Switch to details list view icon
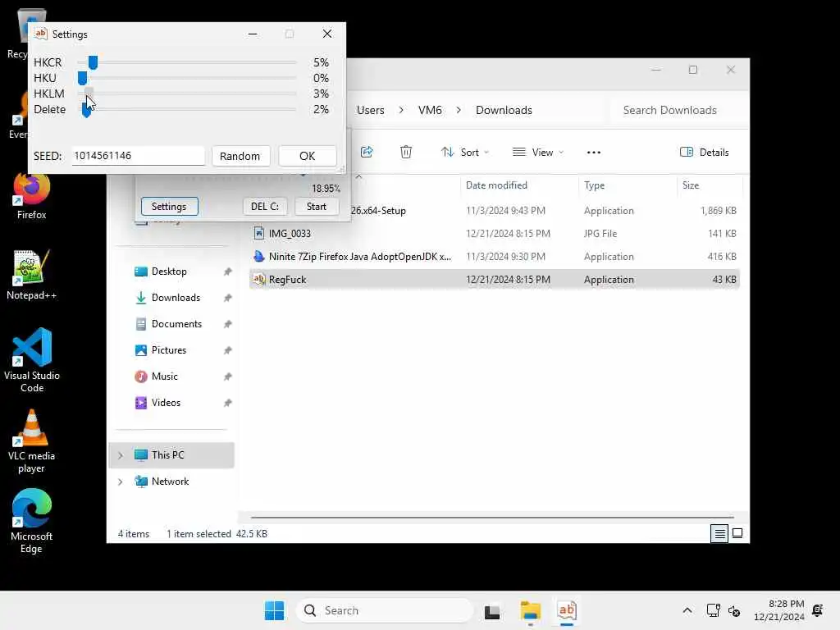Image resolution: width=840 pixels, height=630 pixels. pyautogui.click(x=719, y=533)
